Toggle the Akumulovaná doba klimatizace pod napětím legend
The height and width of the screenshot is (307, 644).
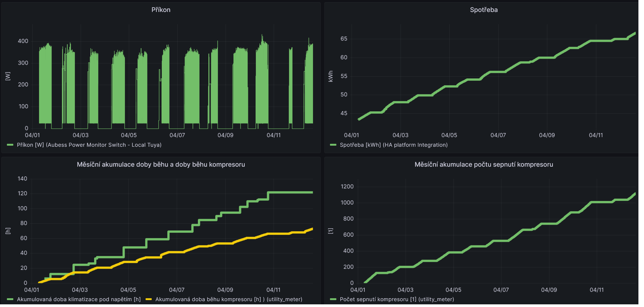coord(79,299)
